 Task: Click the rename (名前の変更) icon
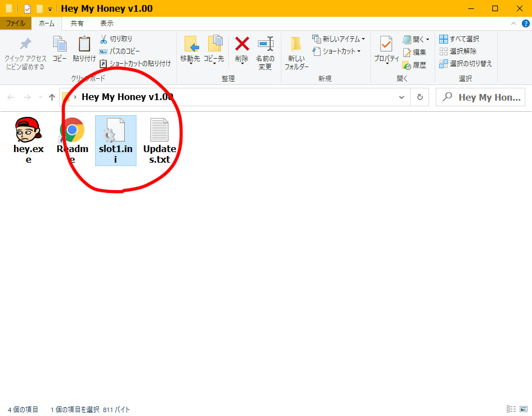pyautogui.click(x=265, y=44)
